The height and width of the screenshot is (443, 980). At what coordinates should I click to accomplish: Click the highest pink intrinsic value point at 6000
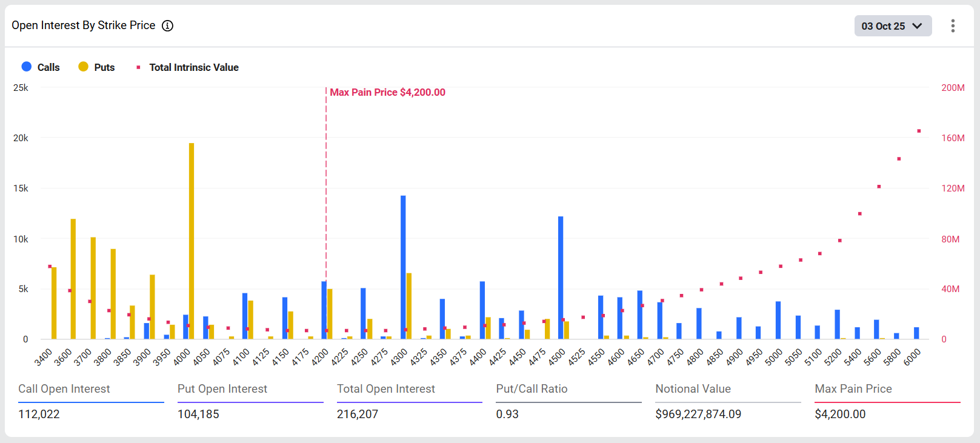tap(919, 131)
